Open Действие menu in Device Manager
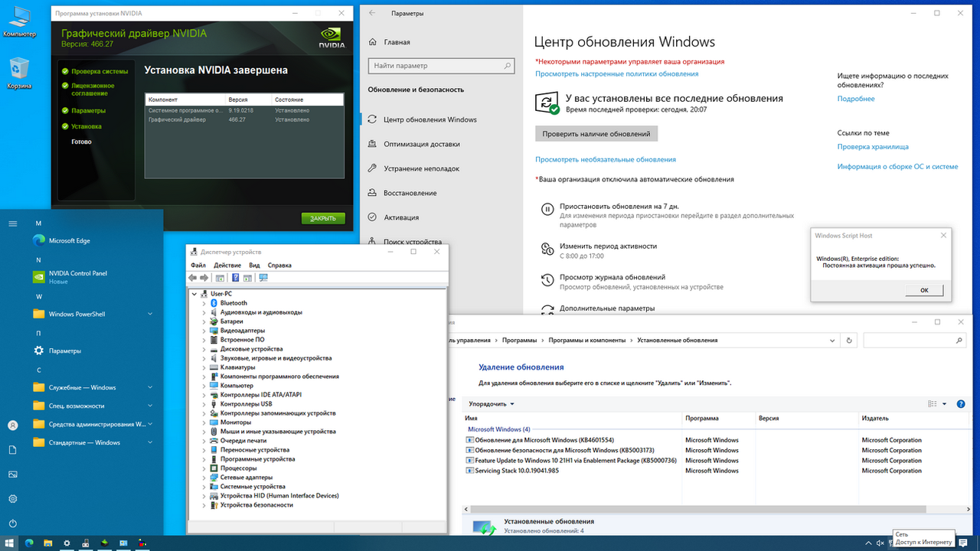The height and width of the screenshot is (551, 980). (x=227, y=265)
